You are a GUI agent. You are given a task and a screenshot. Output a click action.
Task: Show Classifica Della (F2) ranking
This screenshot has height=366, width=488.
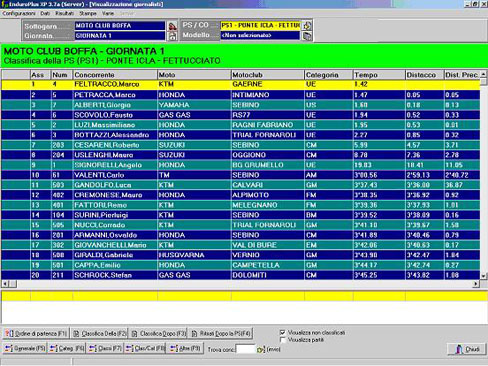pyautogui.click(x=99, y=333)
